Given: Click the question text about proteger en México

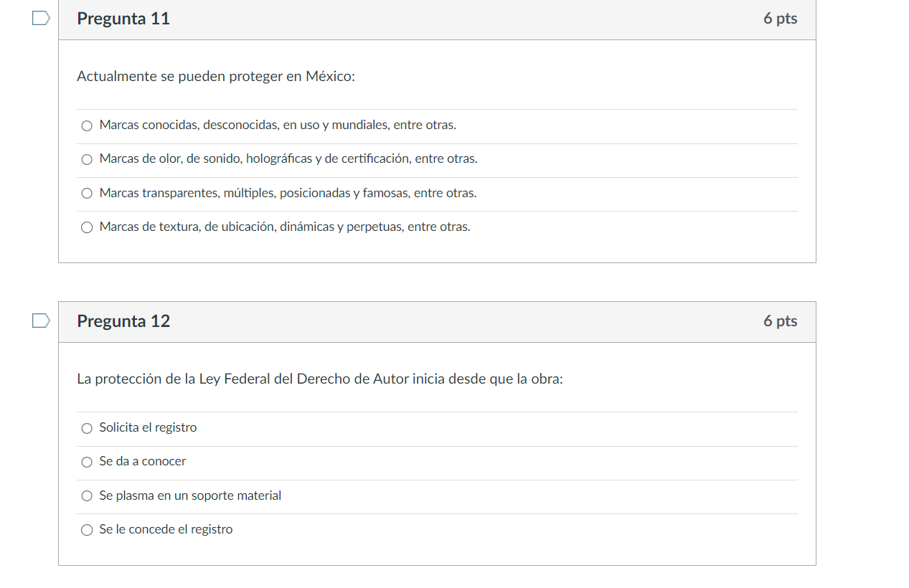Looking at the screenshot, I should (x=217, y=76).
